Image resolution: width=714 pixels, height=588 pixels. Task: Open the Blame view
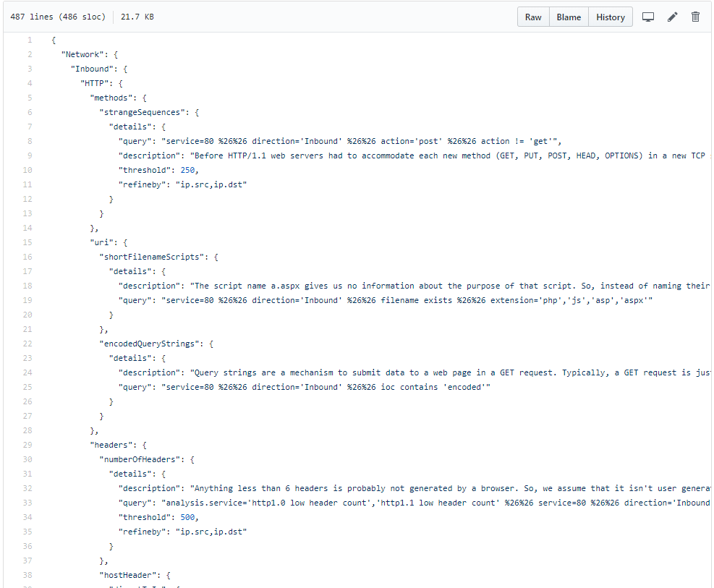tap(569, 17)
